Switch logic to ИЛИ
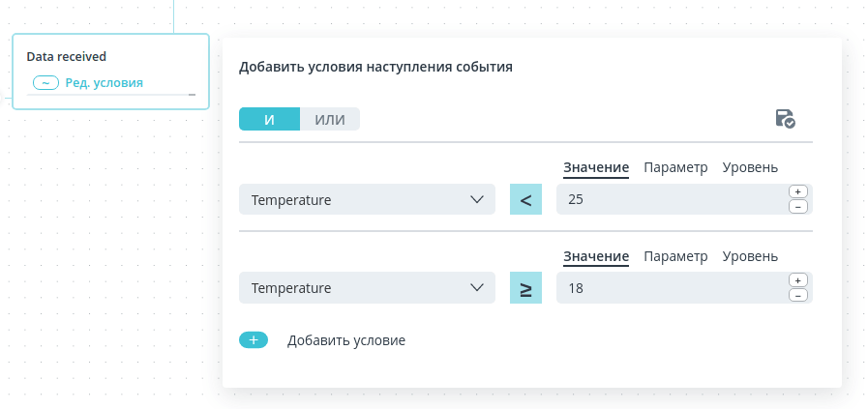Screen dimensions: 868x409 coord(330,119)
